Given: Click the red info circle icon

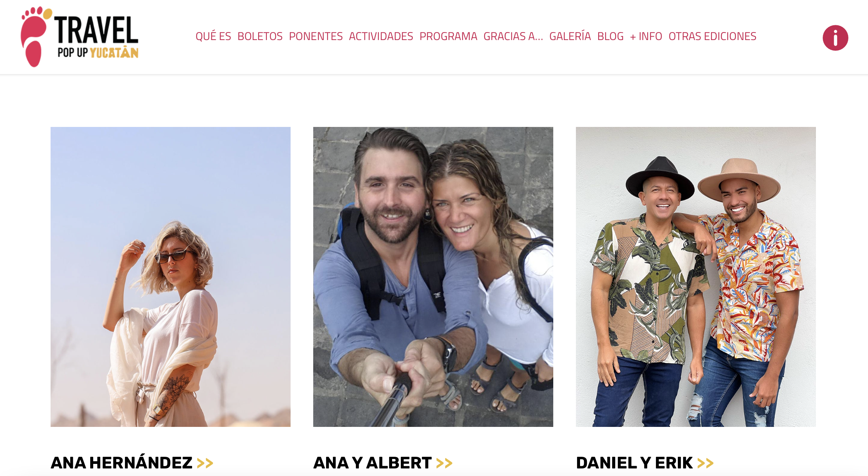Looking at the screenshot, I should point(835,38).
